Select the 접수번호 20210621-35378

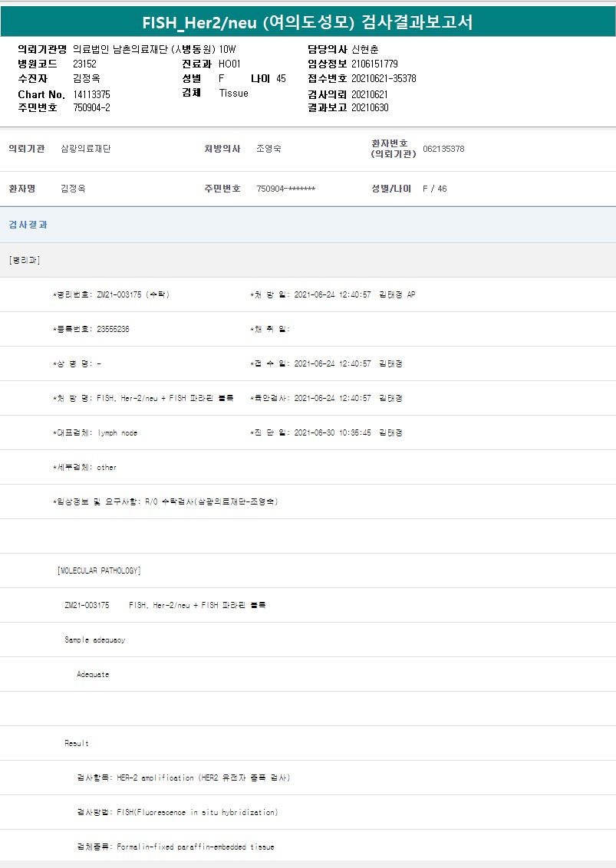384,78
